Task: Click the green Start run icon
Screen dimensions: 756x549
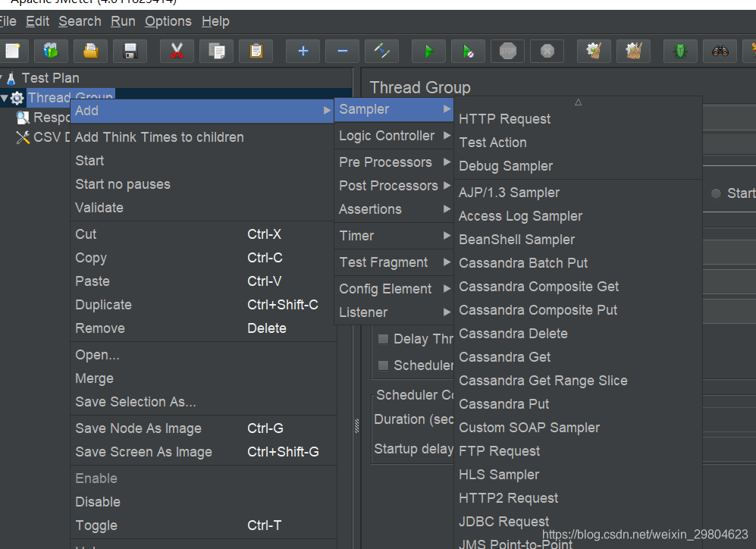Action: 428,51
